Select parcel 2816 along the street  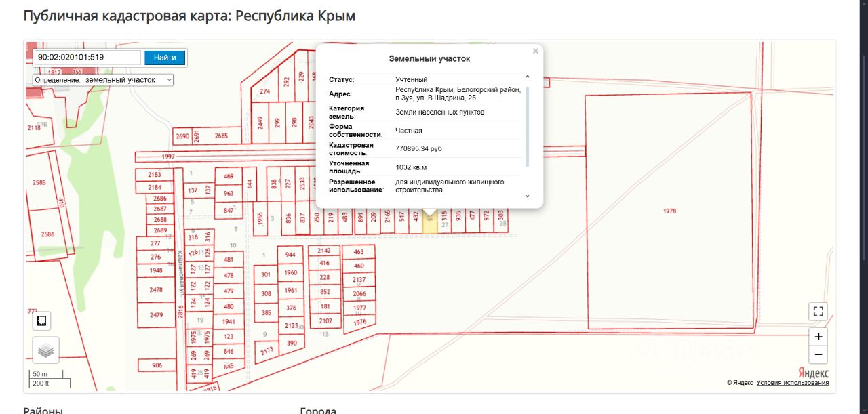point(180,312)
